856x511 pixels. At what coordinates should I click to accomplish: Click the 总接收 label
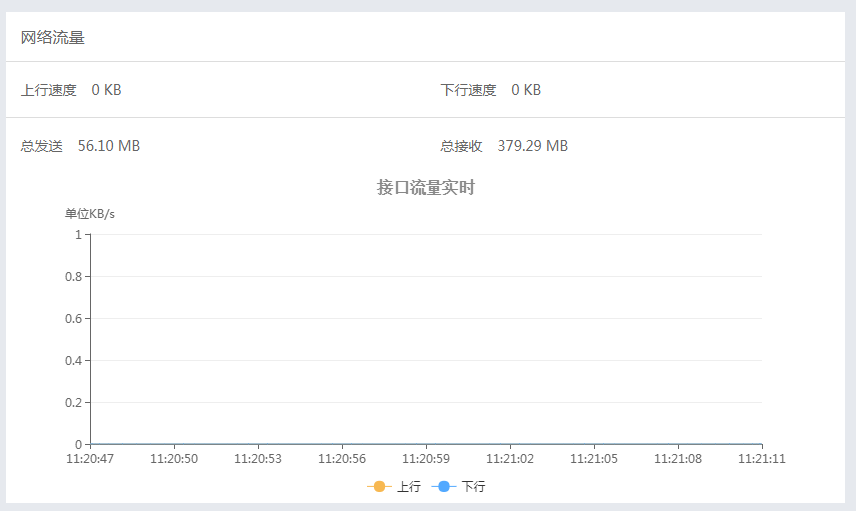pos(462,146)
